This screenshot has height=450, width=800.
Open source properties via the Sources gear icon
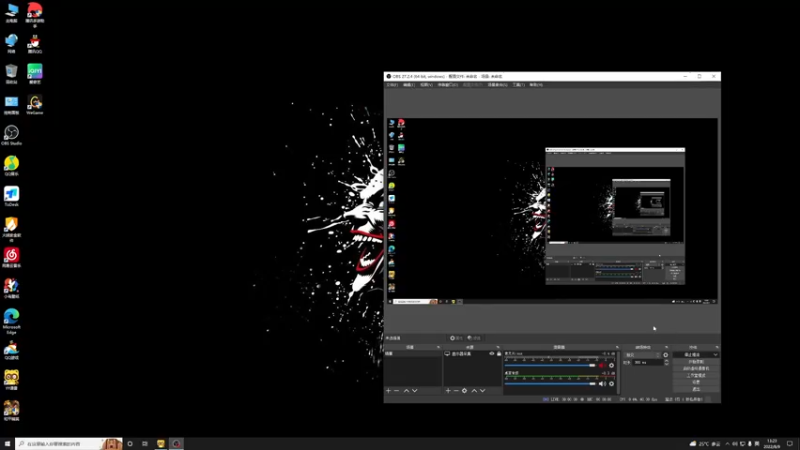coord(464,391)
